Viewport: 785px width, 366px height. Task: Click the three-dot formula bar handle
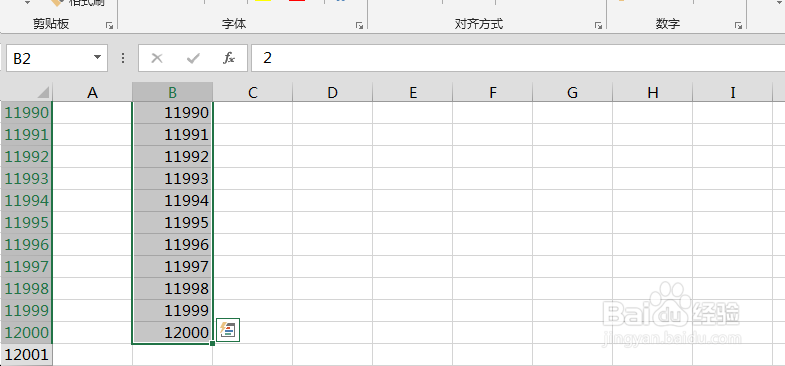pyautogui.click(x=123, y=58)
